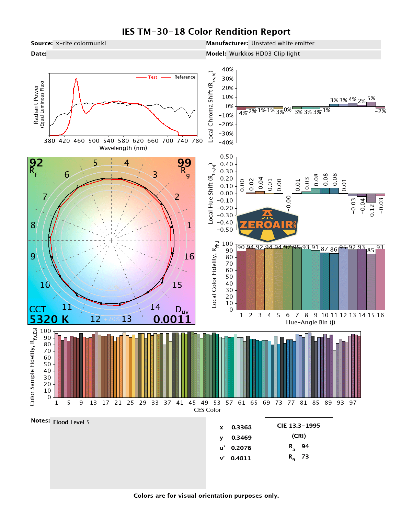Click the IES TM-30-18 Color Rendition Report title

(206, 32)
